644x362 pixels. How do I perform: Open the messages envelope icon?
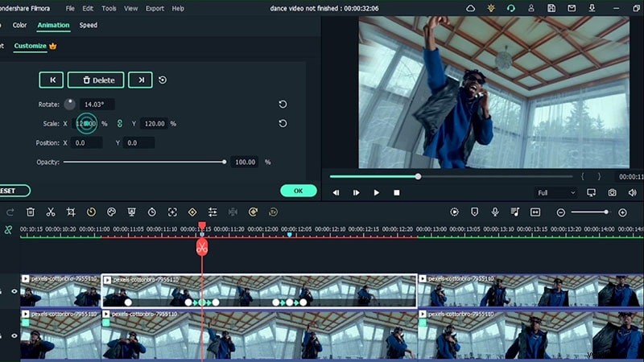click(572, 8)
